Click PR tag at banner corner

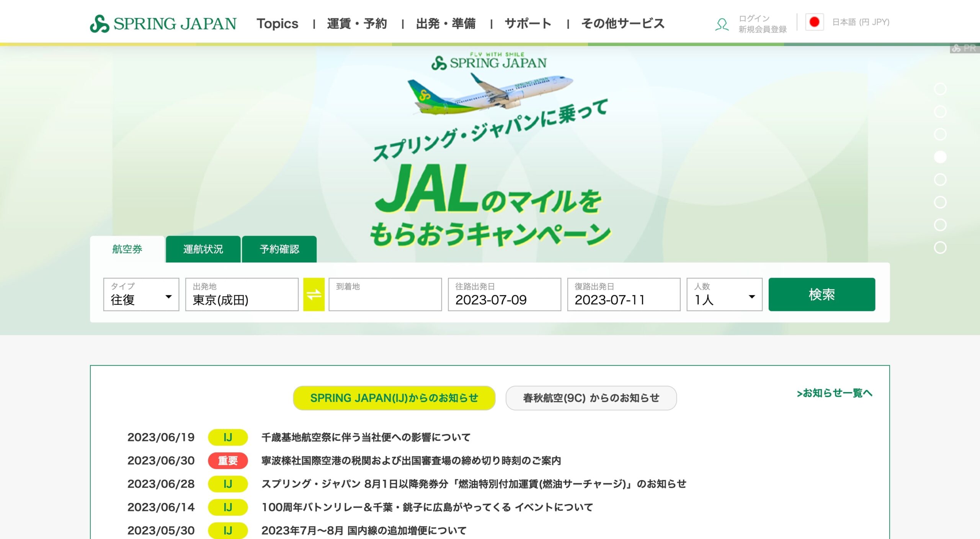point(964,49)
